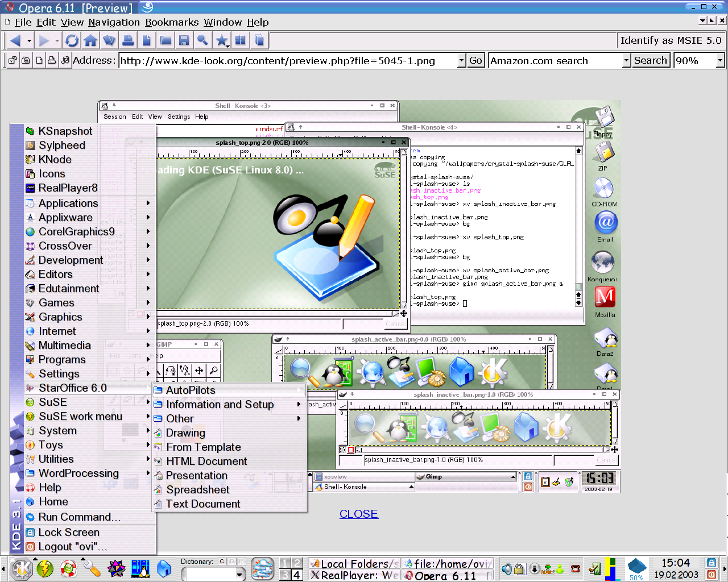Open Back button history dropdown arrow

pyautogui.click(x=28, y=41)
